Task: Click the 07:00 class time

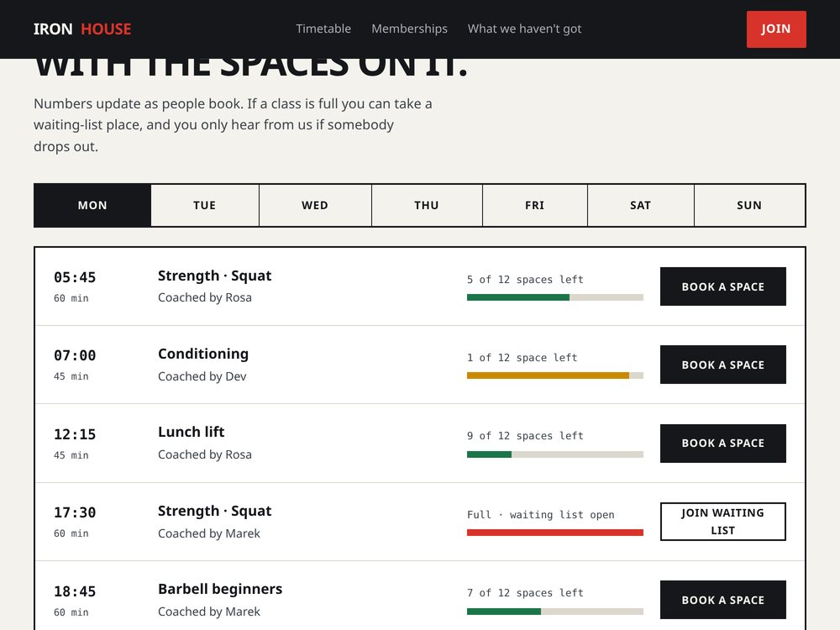Action: pos(75,355)
